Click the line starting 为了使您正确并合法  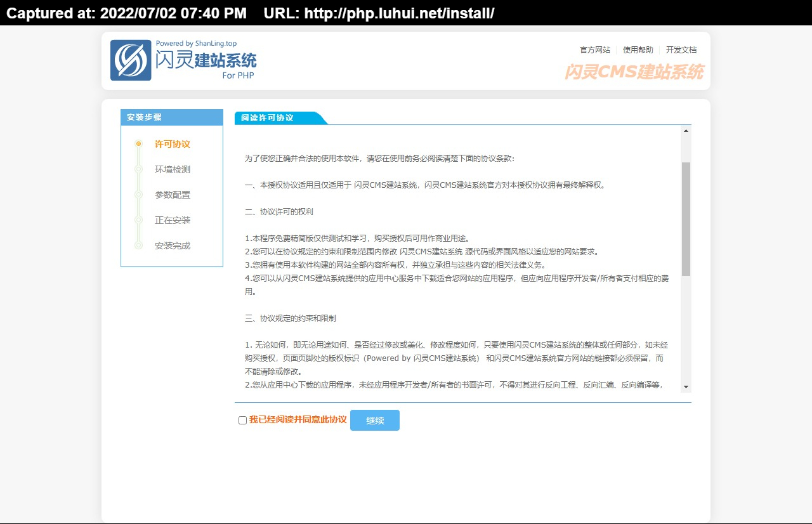(x=380, y=159)
